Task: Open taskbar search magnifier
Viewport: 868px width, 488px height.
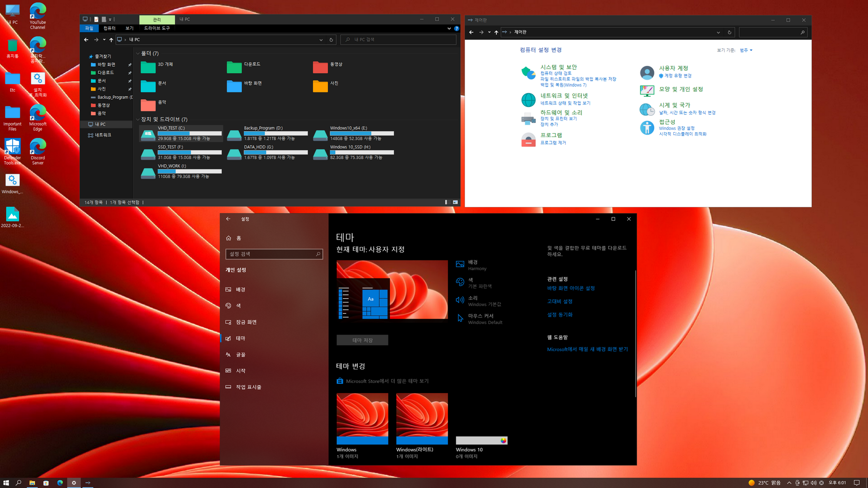Action: click(x=18, y=483)
